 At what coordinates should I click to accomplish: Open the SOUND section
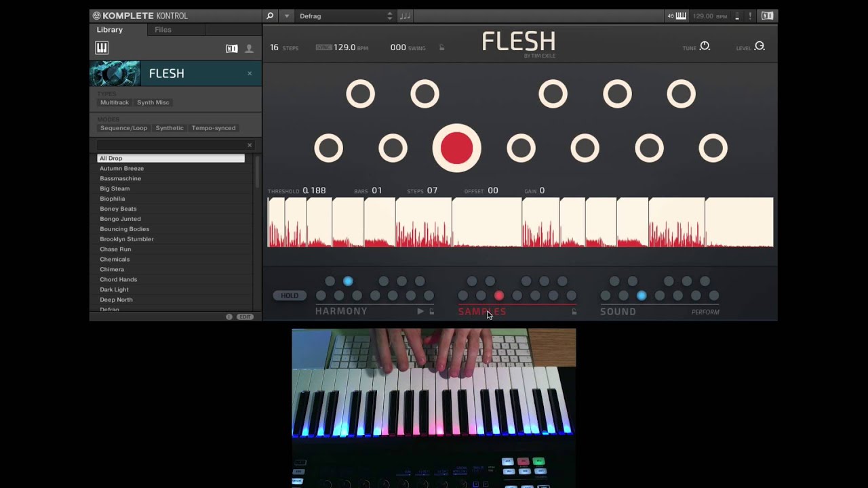[x=618, y=312]
